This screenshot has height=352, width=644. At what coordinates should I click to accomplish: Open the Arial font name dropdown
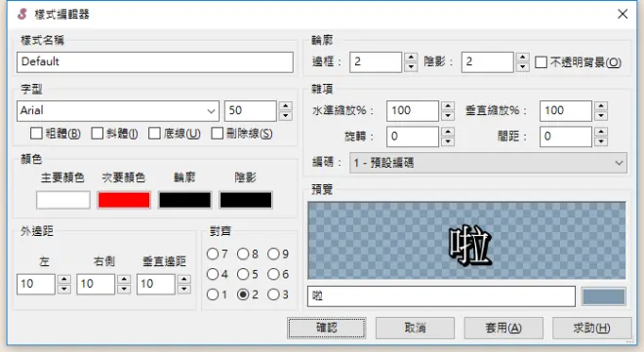coord(118,111)
